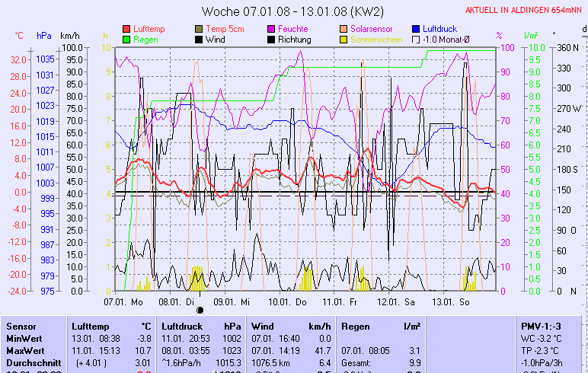Select the 10.01. Do date label

coord(288,301)
